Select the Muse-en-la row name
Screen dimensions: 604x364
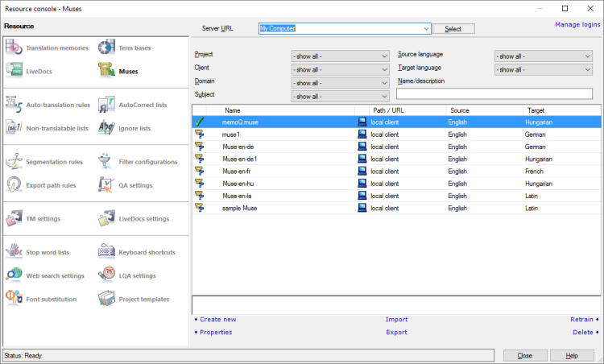coord(237,196)
